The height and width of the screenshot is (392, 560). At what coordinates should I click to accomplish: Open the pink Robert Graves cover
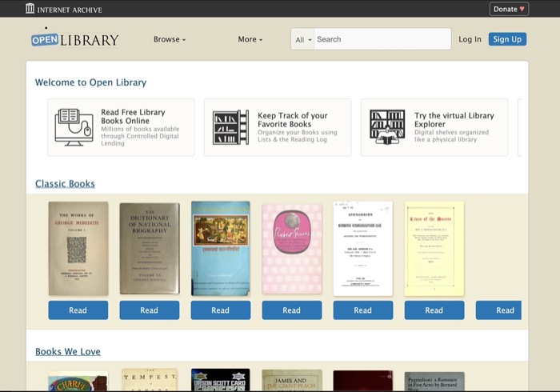tap(292, 249)
